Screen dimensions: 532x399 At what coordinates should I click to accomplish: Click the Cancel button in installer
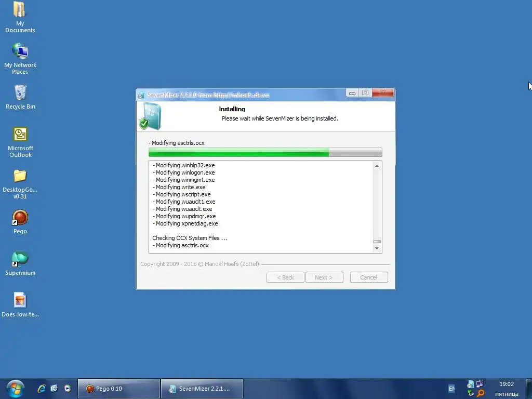click(369, 277)
